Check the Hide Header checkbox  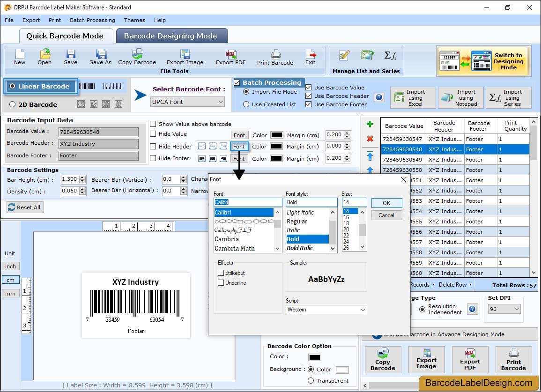[153, 146]
